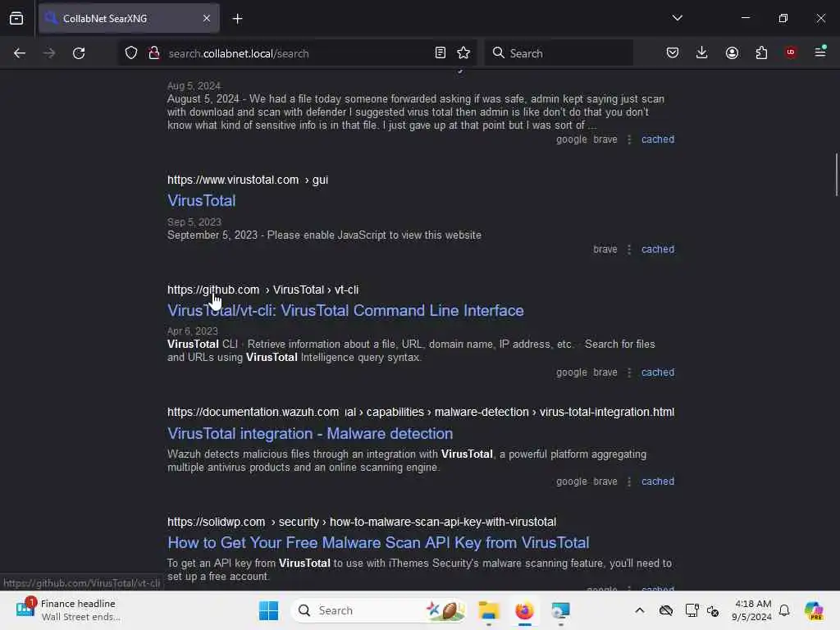Click the https://www.virustotal.com › gui URL text
The image size is (840, 630).
(248, 180)
